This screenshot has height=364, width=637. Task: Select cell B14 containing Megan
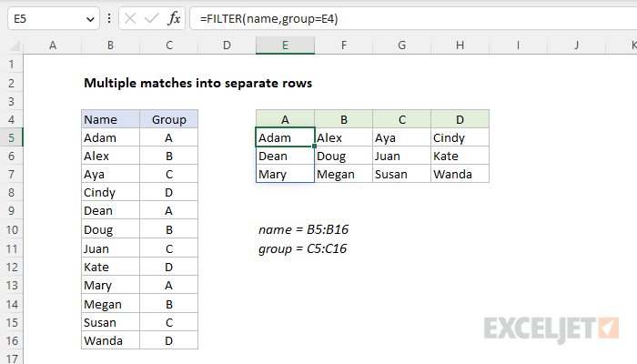110,304
